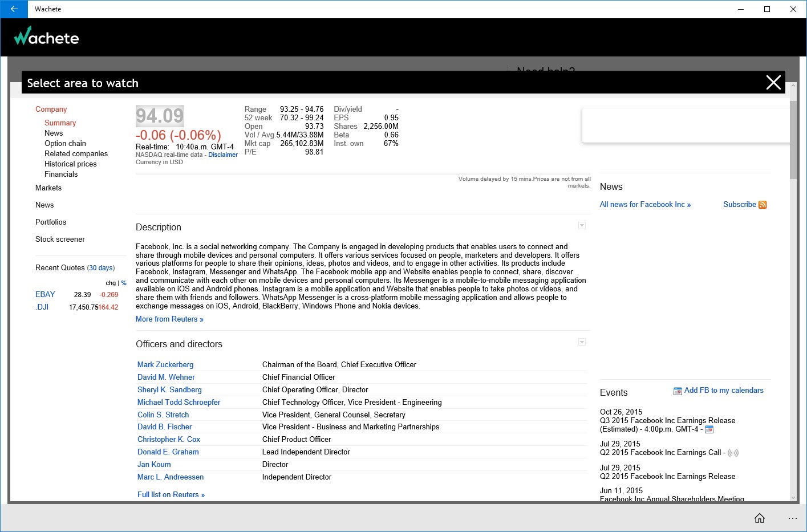Click the calendar icon before Add FB to calendars
Viewport: 807px width, 532px height.
[678, 391]
